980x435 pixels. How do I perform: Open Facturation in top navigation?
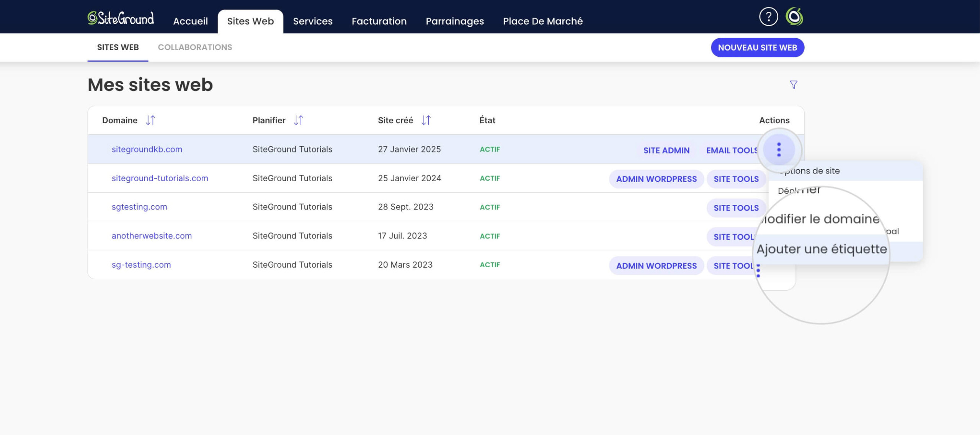379,21
